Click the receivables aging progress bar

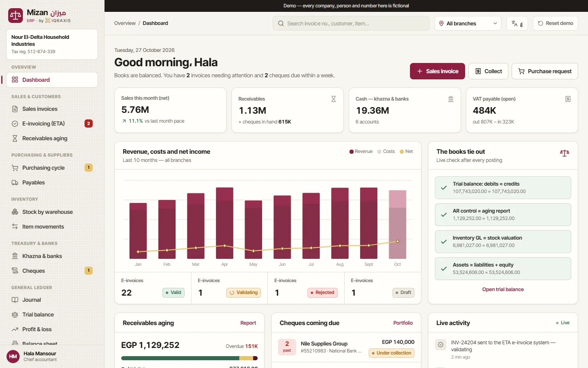point(189,358)
